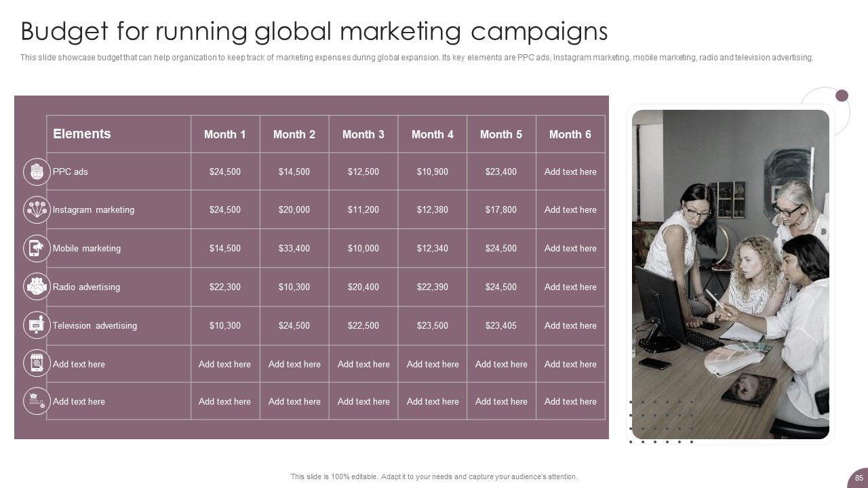Click the slide title text
868x488 pixels.
point(314,32)
